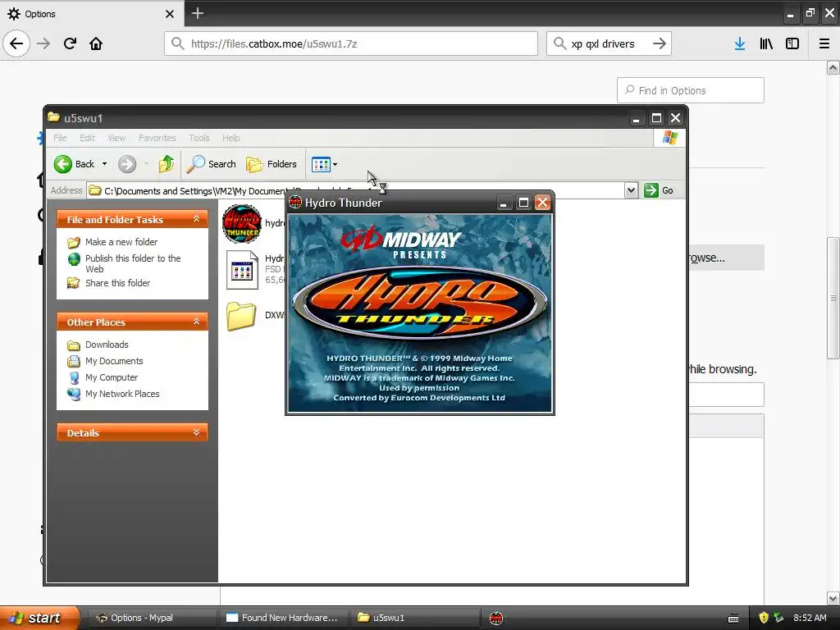Click the network tray icon
Screen dimensions: 840x630
[x=779, y=618]
